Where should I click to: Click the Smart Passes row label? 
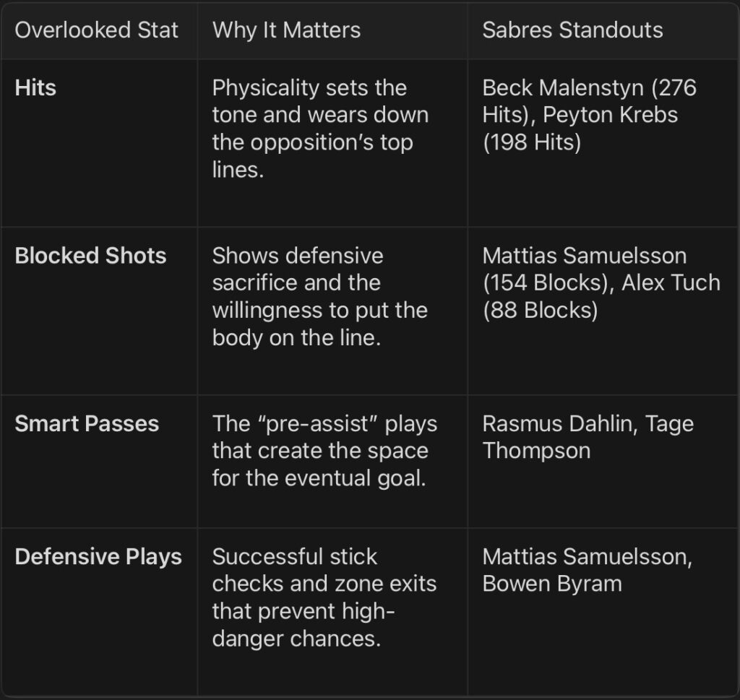click(87, 423)
